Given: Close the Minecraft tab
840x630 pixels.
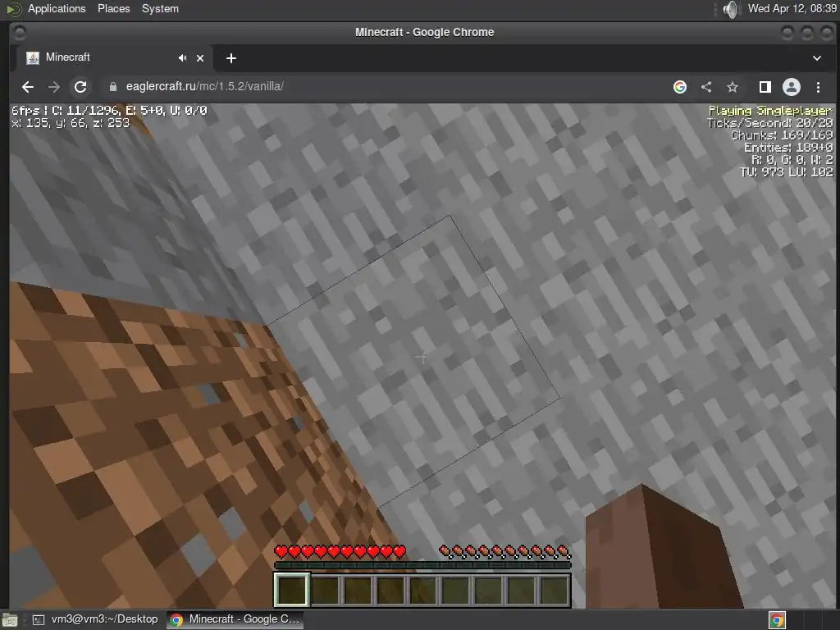Looking at the screenshot, I should [200, 58].
